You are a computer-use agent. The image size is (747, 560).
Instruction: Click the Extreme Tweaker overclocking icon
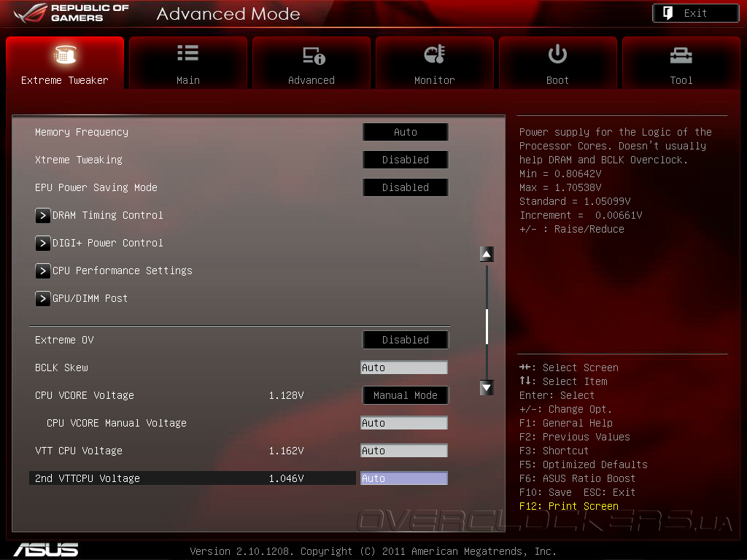65,54
